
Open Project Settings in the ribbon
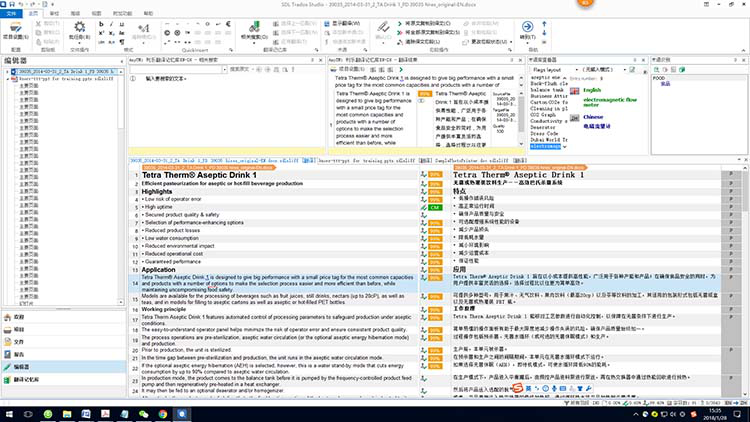(x=15, y=30)
